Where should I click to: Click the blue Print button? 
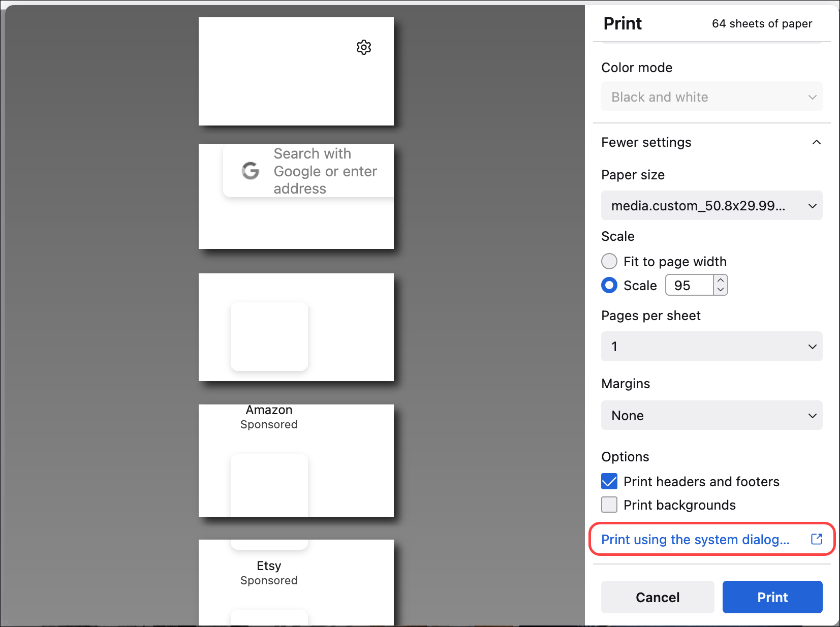772,597
